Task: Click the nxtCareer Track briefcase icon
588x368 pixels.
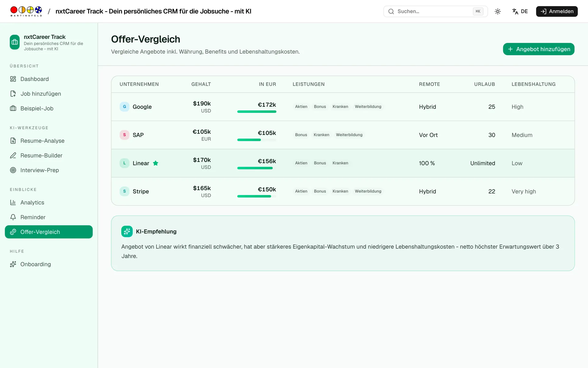Action: [x=15, y=42]
